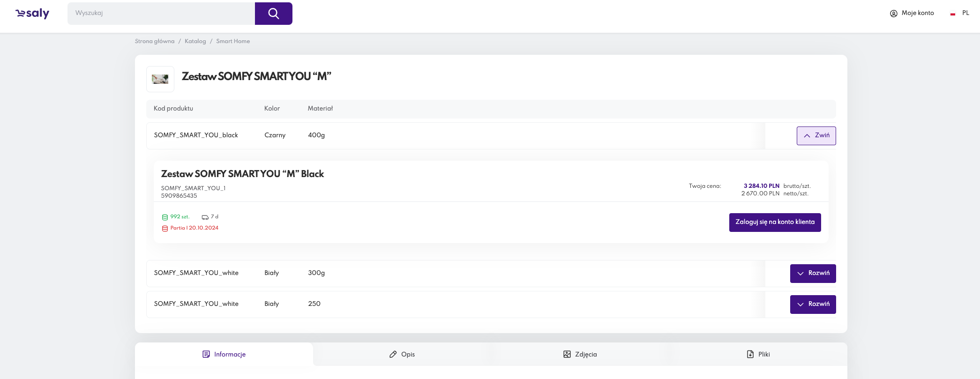This screenshot has width=980, height=379.
Task: Click the green stock quantity icon
Action: [x=165, y=217]
